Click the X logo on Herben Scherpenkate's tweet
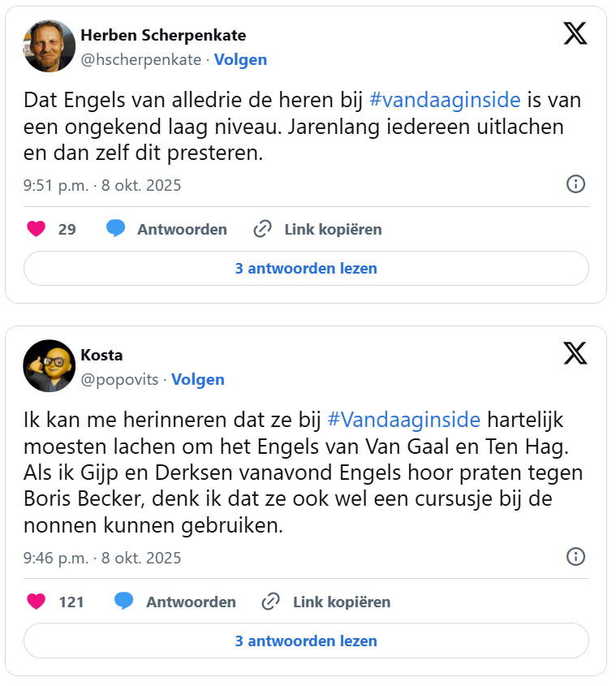The image size is (616, 686). coord(575,33)
